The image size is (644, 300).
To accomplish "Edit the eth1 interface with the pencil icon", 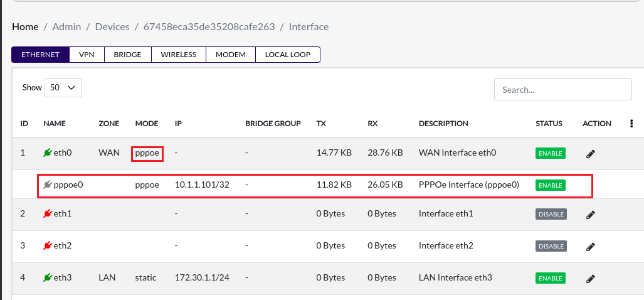I will [x=590, y=215].
